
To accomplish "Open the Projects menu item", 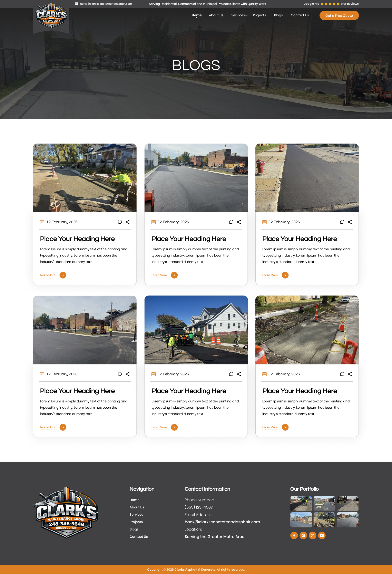I will pos(259,15).
